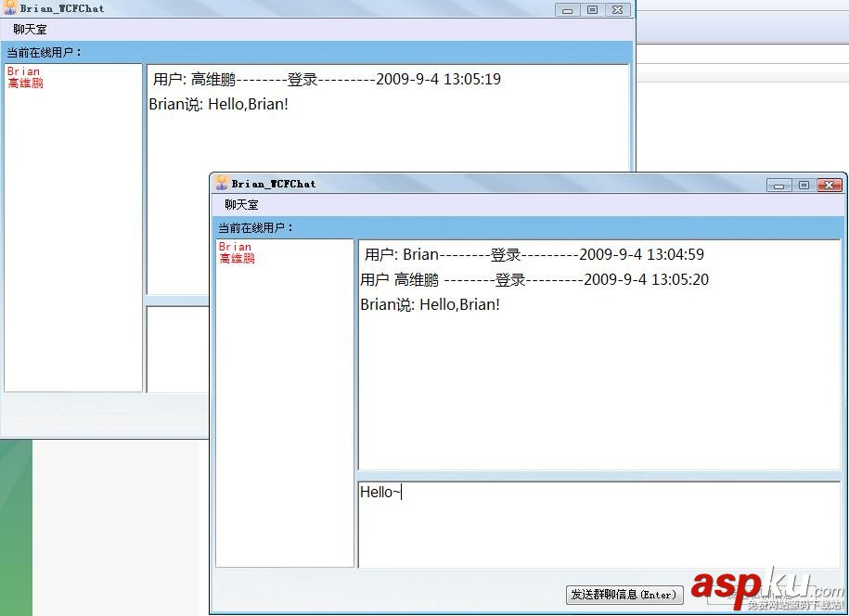
Task: Click the red close icon on the front window
Action: [x=829, y=185]
